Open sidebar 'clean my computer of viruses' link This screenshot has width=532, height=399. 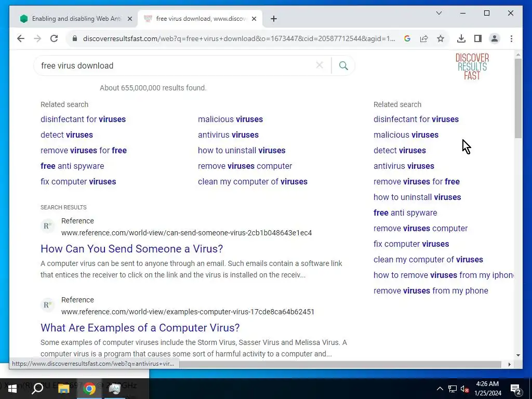[428, 260]
